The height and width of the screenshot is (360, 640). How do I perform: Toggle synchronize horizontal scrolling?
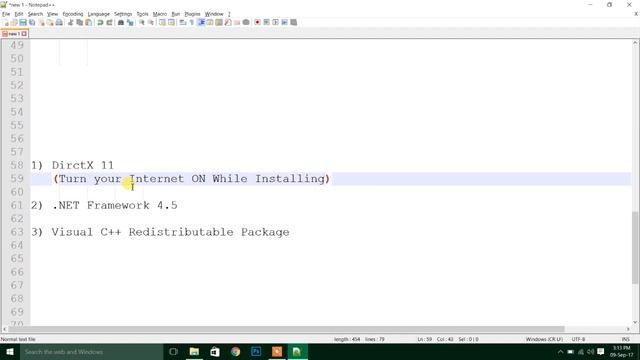tap(171, 22)
